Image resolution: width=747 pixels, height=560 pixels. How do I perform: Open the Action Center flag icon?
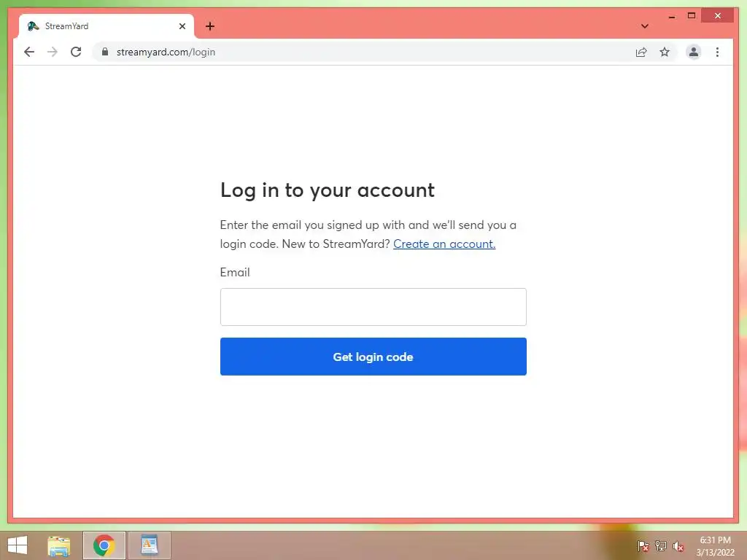click(643, 546)
